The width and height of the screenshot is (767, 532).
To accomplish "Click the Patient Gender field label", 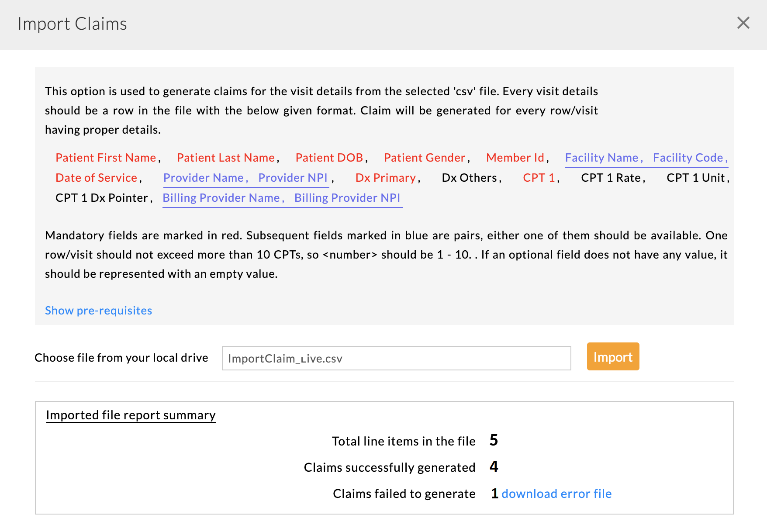I will [x=425, y=158].
